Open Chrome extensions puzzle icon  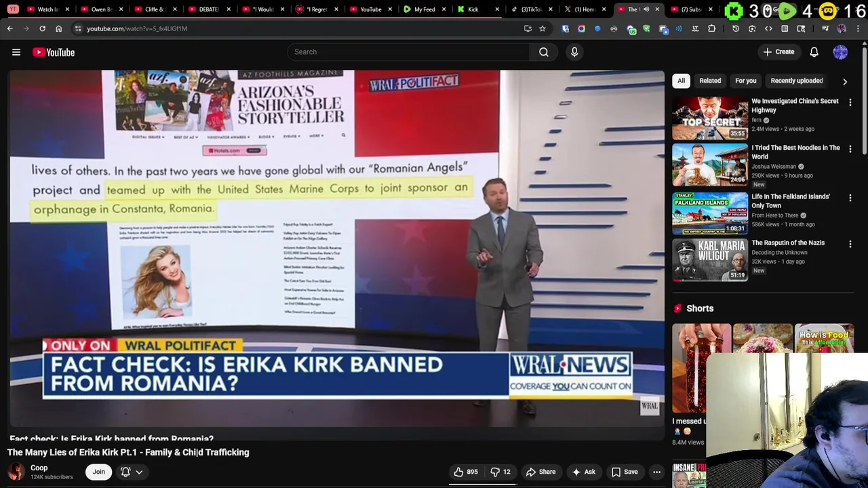click(711, 28)
